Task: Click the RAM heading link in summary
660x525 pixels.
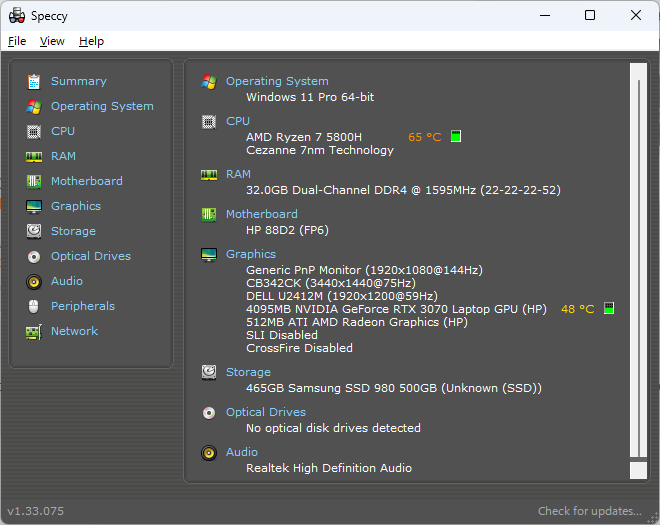Action: tap(238, 174)
